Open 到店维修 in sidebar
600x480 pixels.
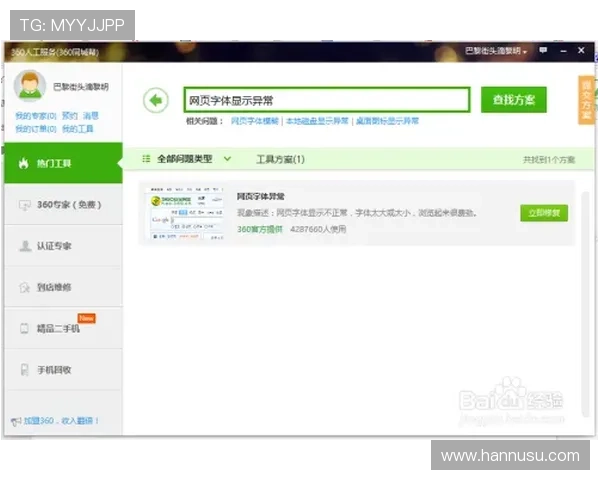coord(64,287)
